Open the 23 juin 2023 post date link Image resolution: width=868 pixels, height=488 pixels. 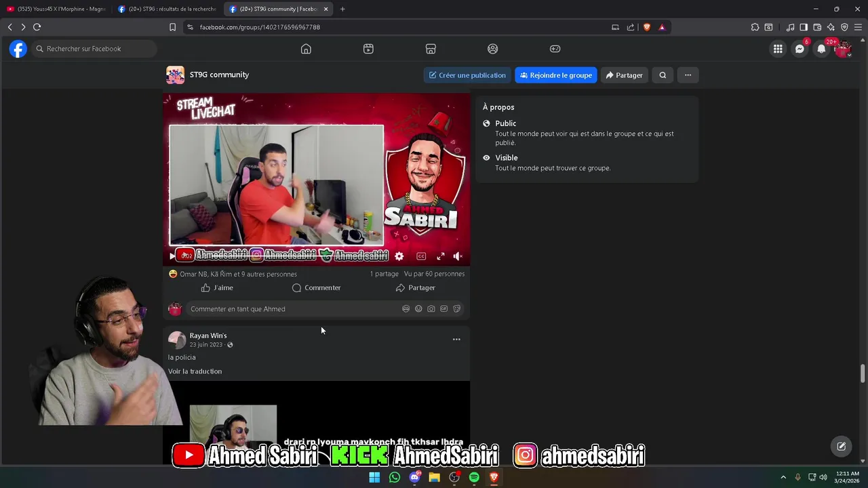click(x=206, y=345)
